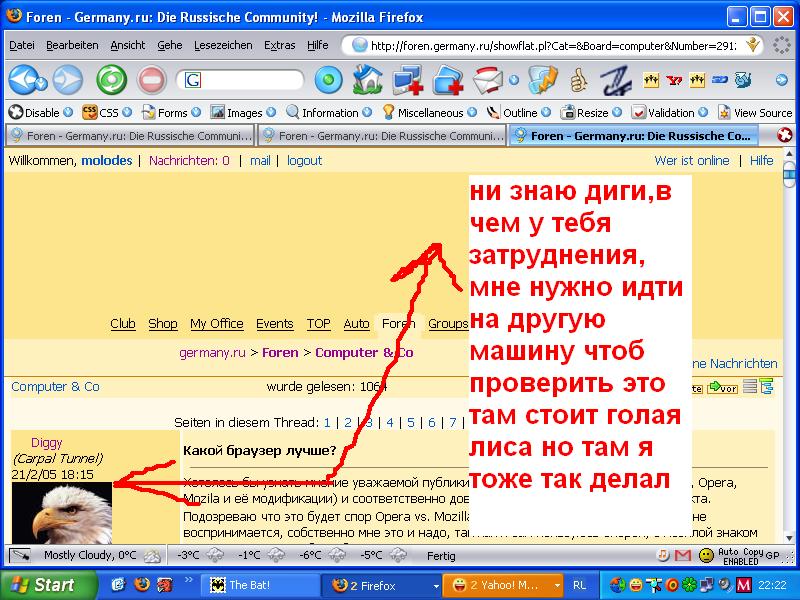
Task: Open the Home page house icon
Action: tap(367, 80)
